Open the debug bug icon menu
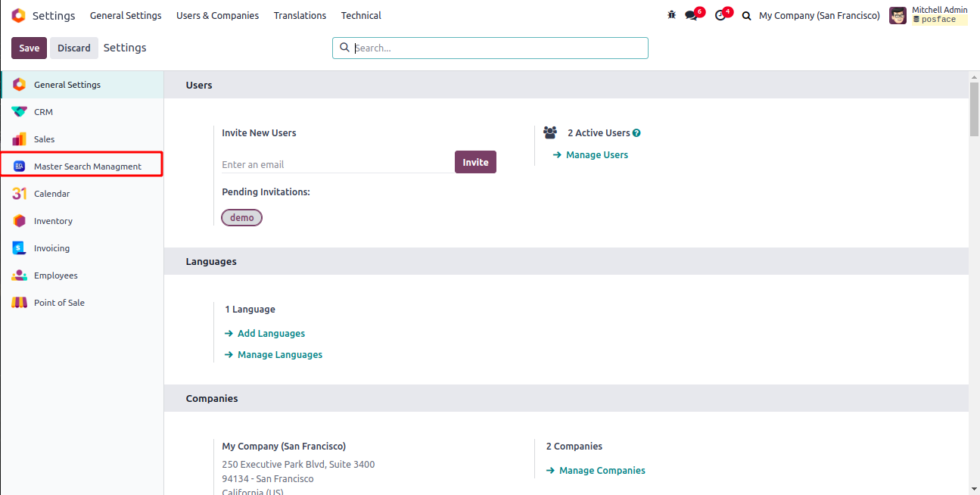 point(671,15)
